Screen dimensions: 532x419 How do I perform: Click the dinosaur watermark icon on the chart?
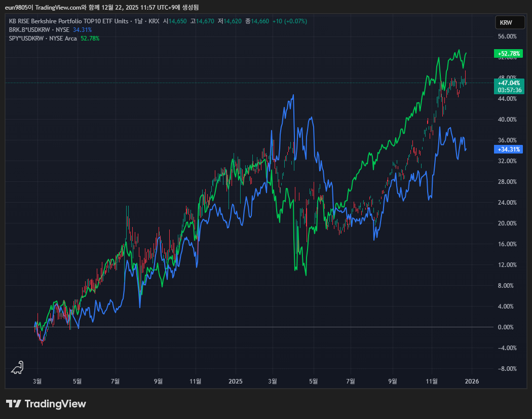[17, 367]
